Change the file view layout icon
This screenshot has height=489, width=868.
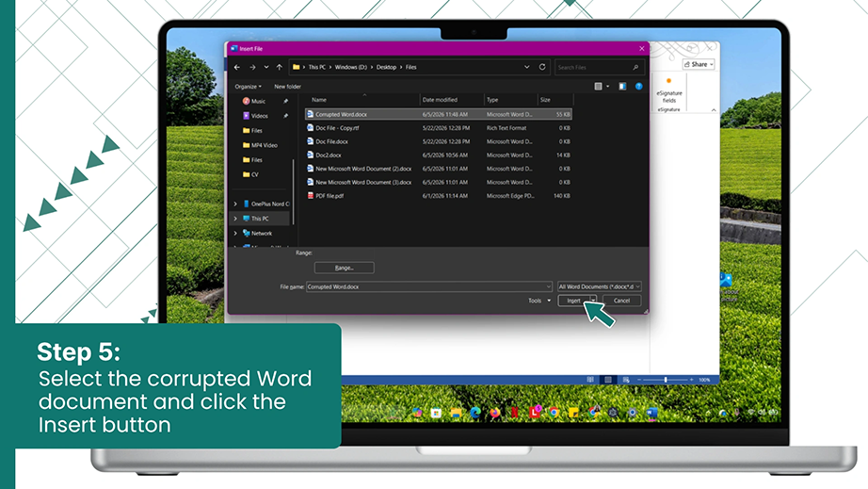598,87
